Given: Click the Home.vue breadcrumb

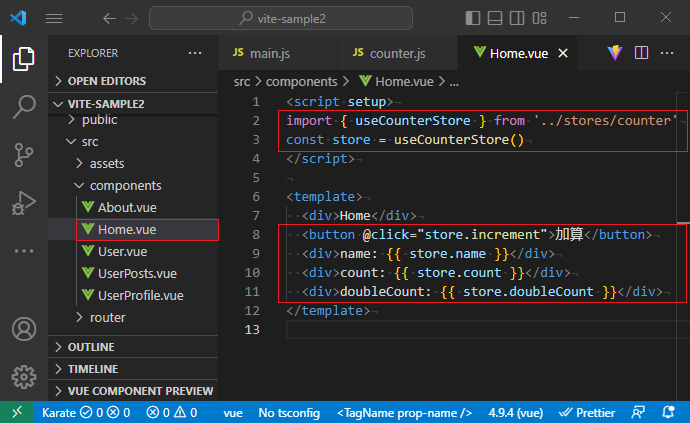Looking at the screenshot, I should [396, 82].
